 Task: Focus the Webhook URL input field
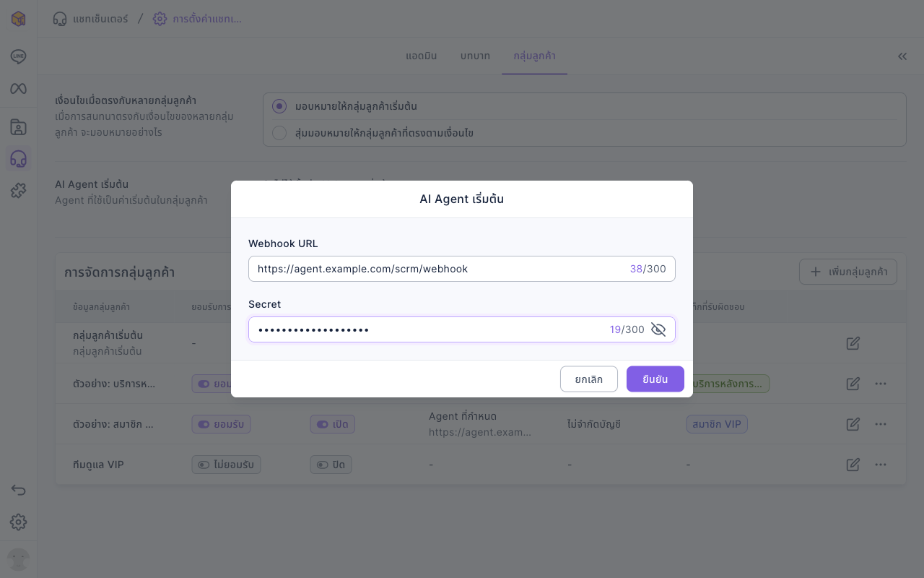[x=462, y=269]
